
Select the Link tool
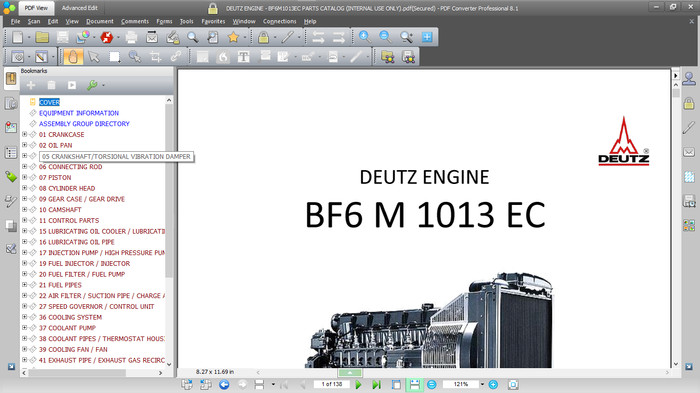tap(175, 57)
